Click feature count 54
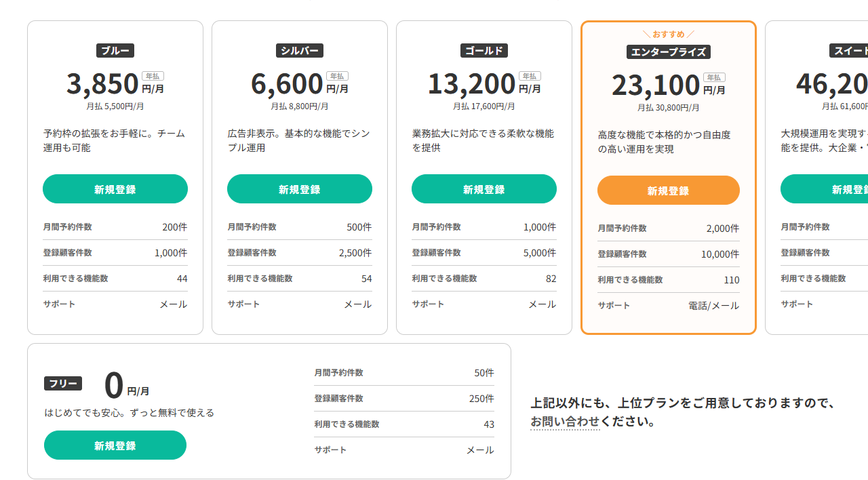 coord(367,279)
